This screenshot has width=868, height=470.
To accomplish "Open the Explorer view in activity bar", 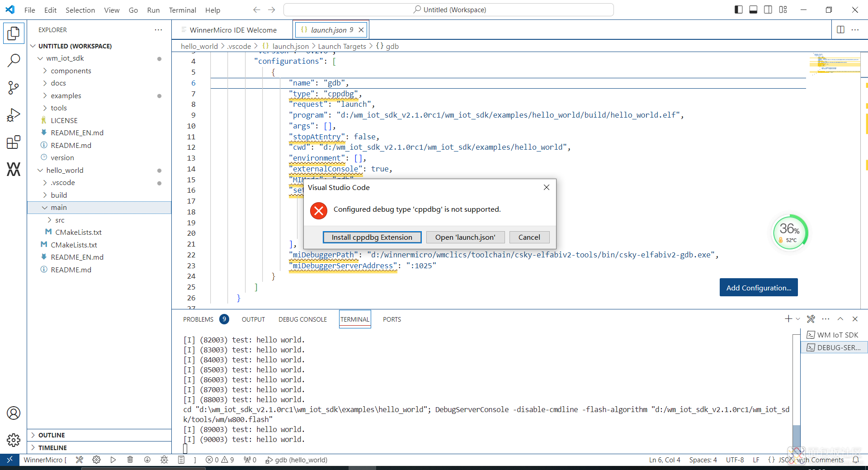I will pos(14,33).
